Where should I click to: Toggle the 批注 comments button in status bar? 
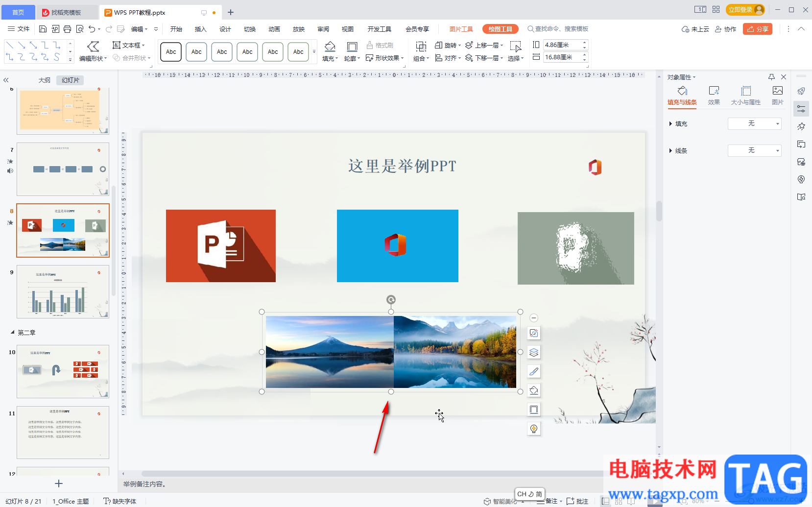click(577, 501)
